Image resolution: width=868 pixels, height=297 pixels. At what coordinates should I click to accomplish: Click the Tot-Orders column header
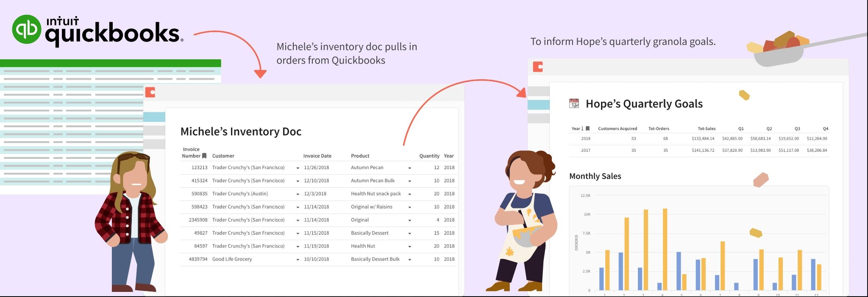[659, 129]
